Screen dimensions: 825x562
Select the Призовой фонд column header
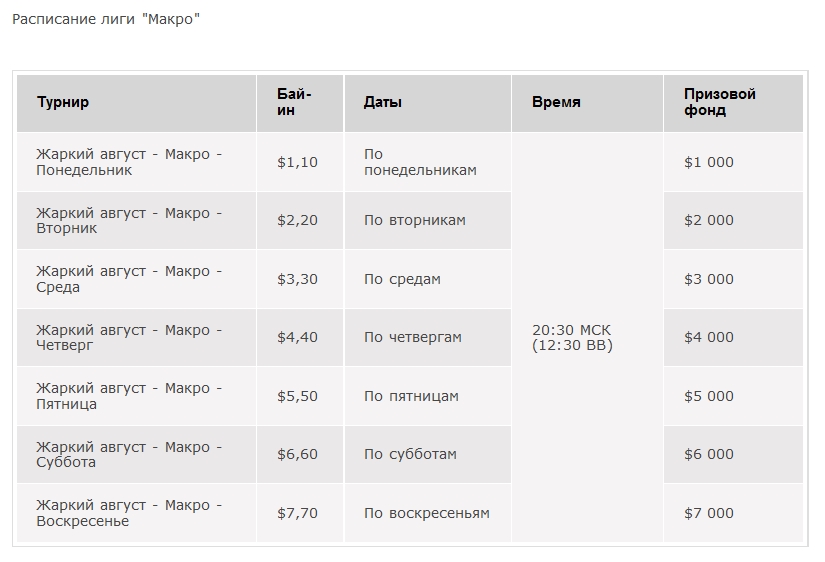click(x=733, y=103)
